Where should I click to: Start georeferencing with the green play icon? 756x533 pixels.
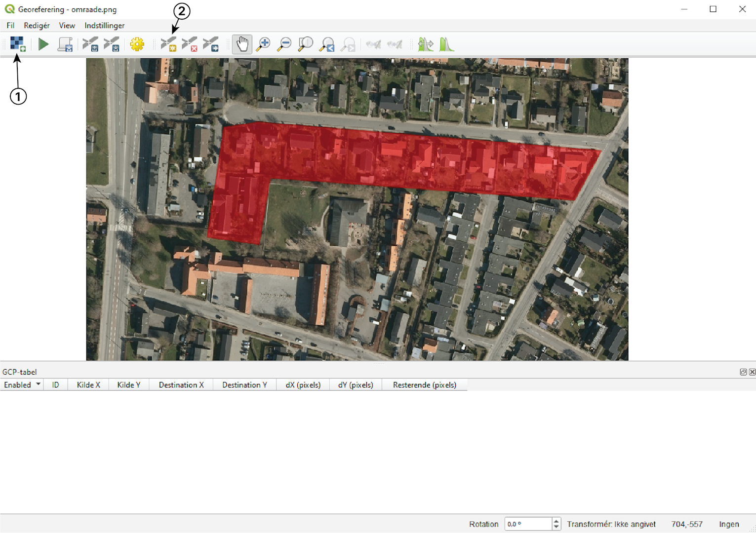[43, 44]
